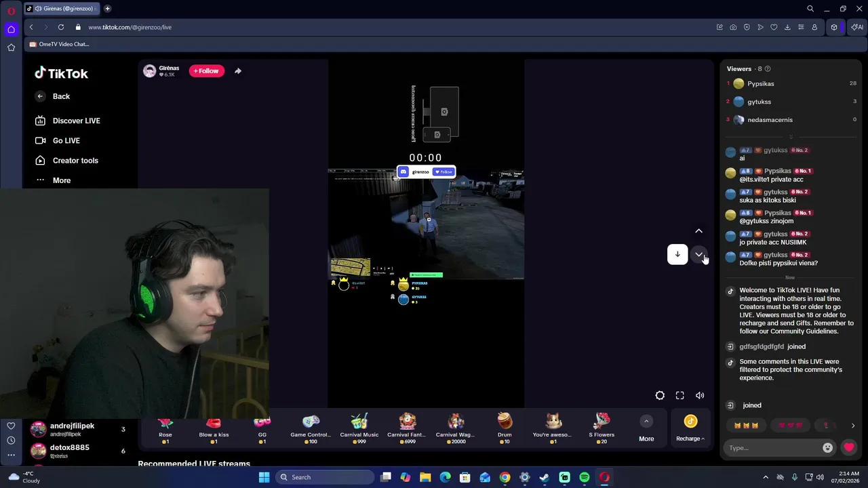Share the live stream via arrow icon

(x=238, y=71)
